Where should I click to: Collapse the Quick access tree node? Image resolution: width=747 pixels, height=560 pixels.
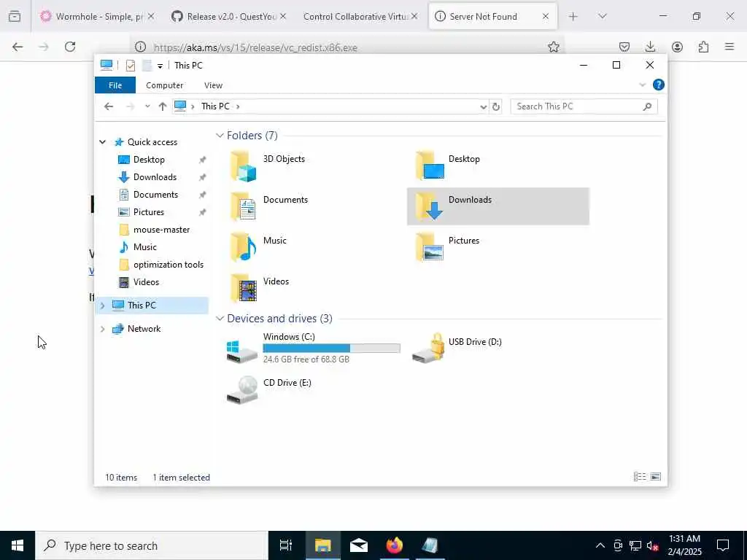coord(102,142)
